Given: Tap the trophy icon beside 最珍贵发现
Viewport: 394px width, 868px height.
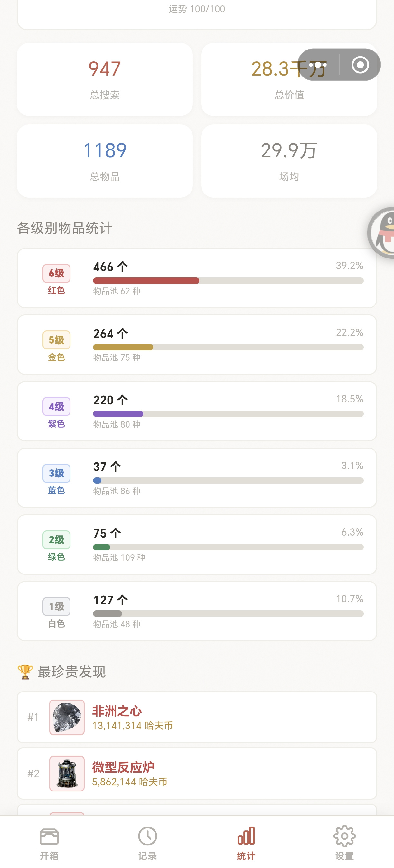Looking at the screenshot, I should (25, 672).
